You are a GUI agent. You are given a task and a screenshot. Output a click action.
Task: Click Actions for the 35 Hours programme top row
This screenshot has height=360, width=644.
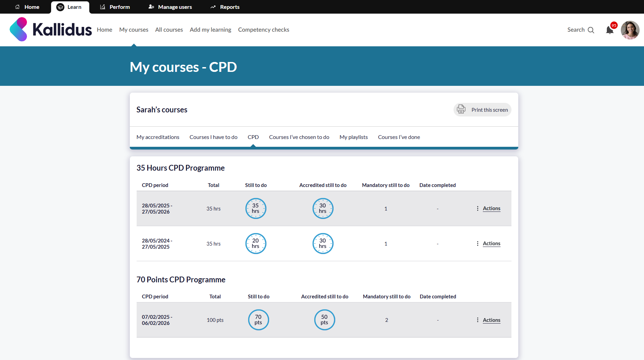491,208
